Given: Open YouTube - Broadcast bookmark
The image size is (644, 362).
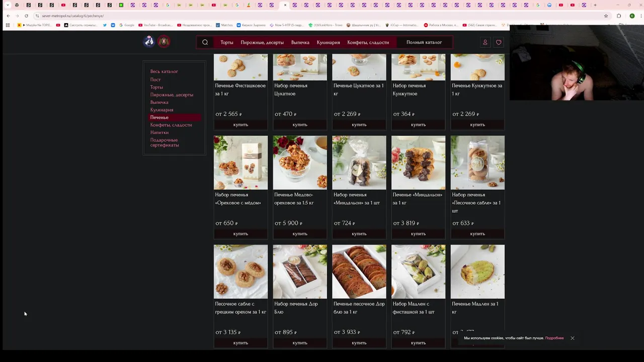Looking at the screenshot, I should pos(155,25).
